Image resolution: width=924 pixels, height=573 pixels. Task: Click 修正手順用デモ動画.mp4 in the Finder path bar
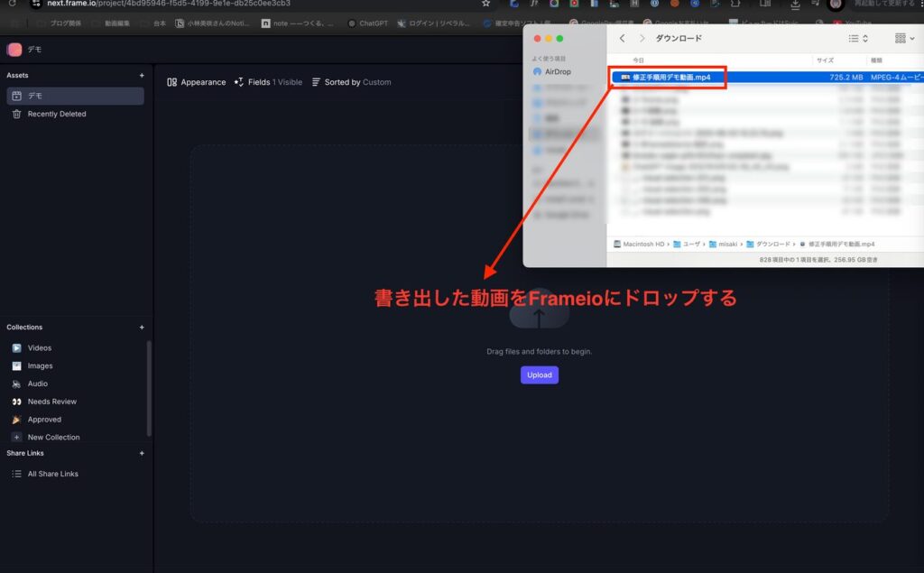(x=836, y=244)
